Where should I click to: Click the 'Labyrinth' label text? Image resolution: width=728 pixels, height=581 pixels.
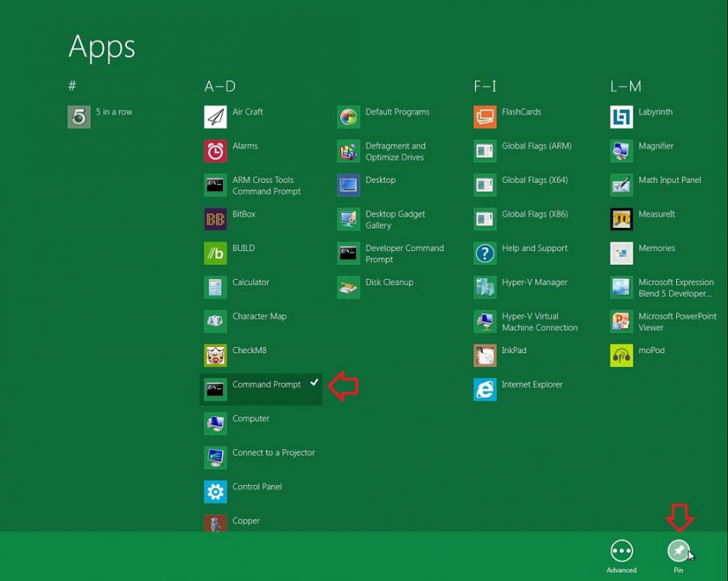656,112
